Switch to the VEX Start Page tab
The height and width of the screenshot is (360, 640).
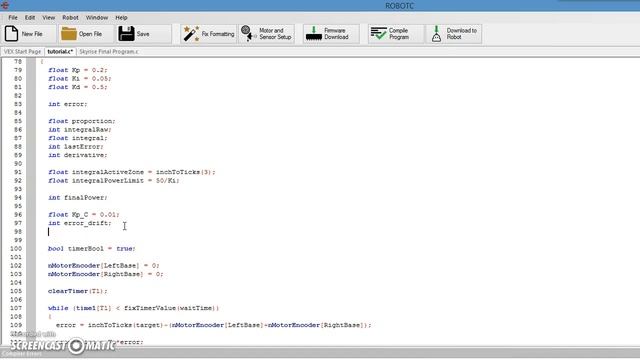click(x=22, y=52)
